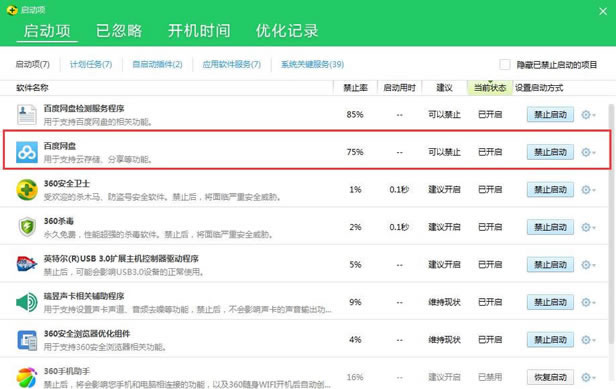Image resolution: width=616 pixels, height=389 pixels.
Task: Click 可以禁止 suggestion for 百度网盘
Action: click(444, 152)
